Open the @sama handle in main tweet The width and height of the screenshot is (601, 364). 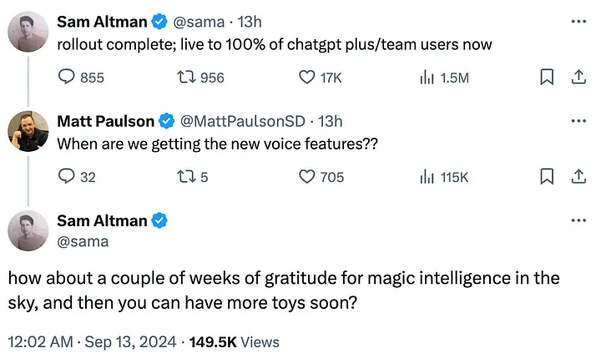tap(83, 241)
